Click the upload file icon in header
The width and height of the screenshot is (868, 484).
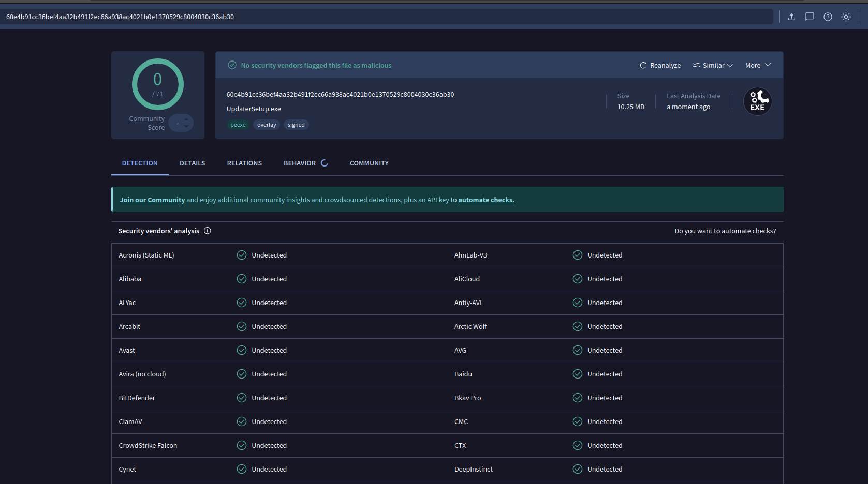pos(791,17)
